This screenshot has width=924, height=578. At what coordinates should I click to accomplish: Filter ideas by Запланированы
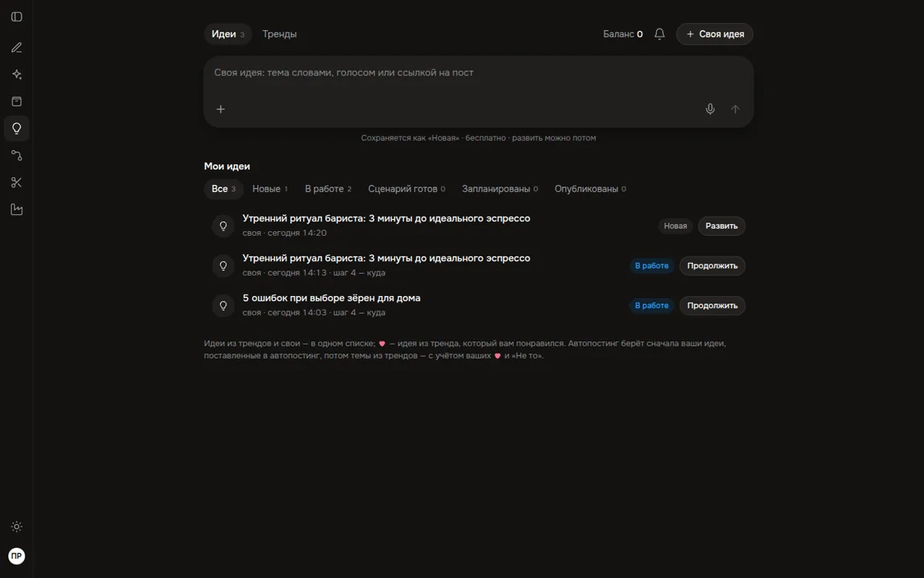tap(500, 189)
